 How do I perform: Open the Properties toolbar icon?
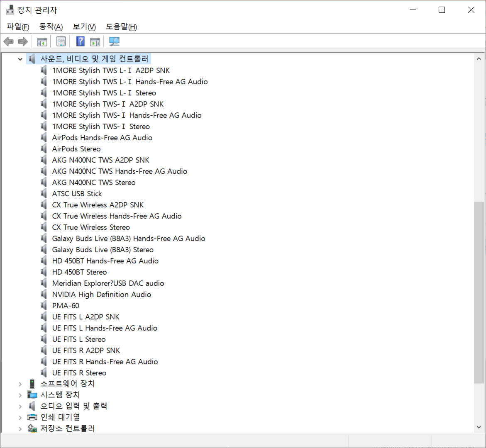click(61, 41)
